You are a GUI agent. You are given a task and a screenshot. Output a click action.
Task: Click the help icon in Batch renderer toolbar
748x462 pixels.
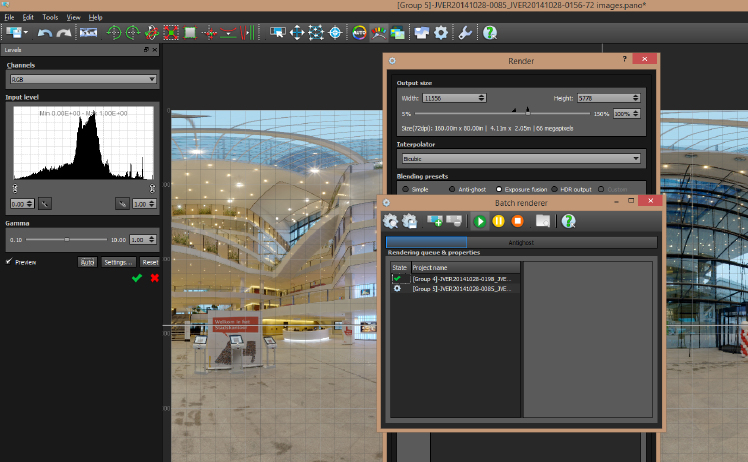(x=568, y=221)
